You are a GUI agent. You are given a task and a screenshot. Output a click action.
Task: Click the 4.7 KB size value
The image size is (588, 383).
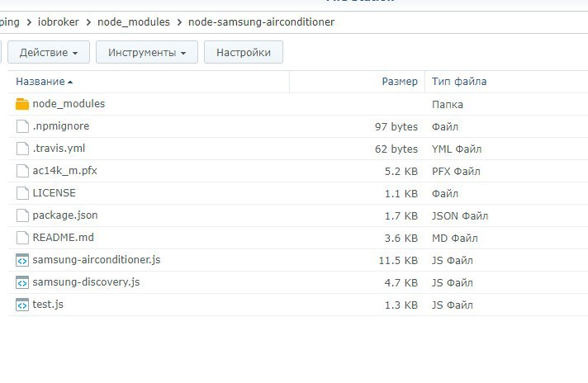[x=401, y=283]
